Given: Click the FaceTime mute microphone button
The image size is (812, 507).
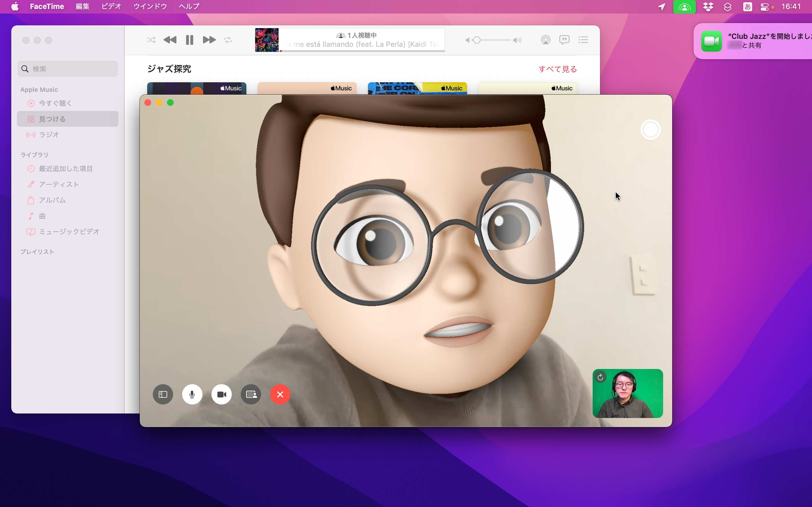Looking at the screenshot, I should tap(192, 394).
